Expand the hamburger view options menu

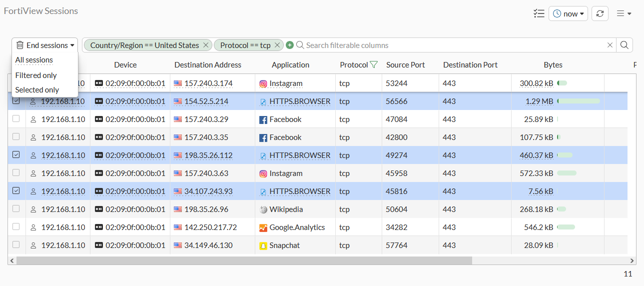click(624, 13)
